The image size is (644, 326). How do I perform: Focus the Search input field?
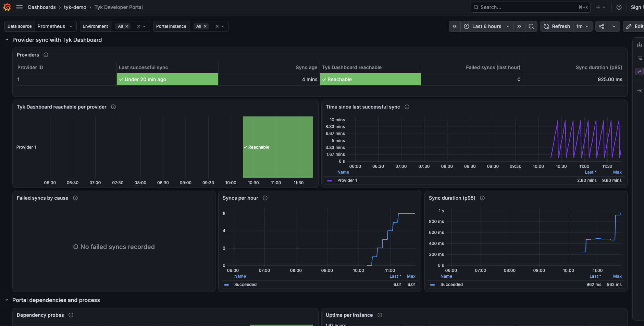[530, 7]
